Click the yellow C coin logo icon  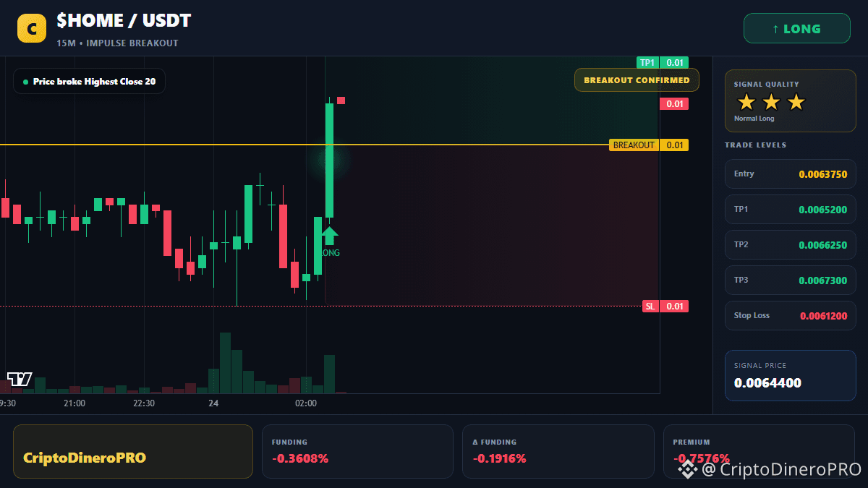31,28
